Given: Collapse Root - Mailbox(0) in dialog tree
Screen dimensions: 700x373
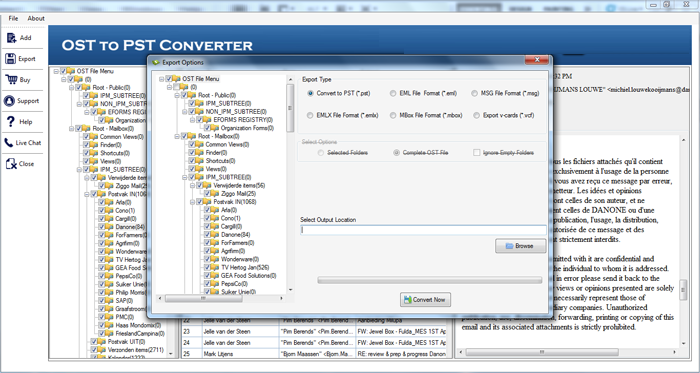Looking at the screenshot, I should click(177, 136).
